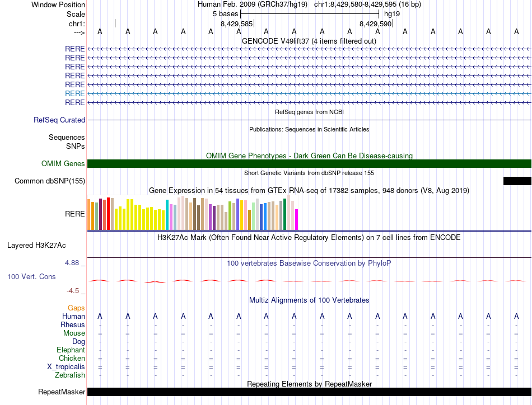This screenshot has width=532, height=405.
Task: Click the Layered H3K27Ac track label
Action: [x=36, y=245]
